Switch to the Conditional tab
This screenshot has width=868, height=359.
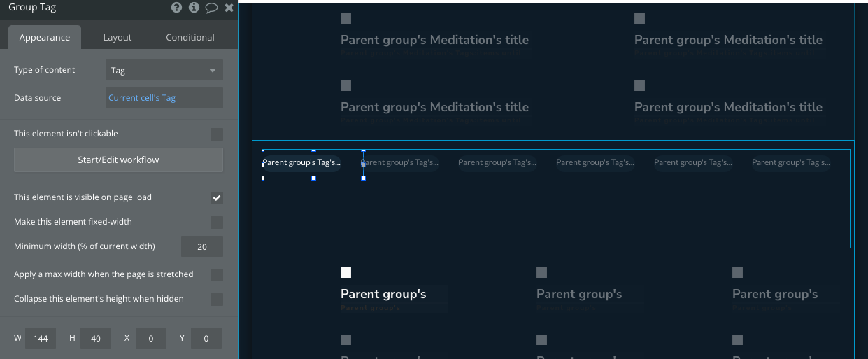(x=190, y=38)
